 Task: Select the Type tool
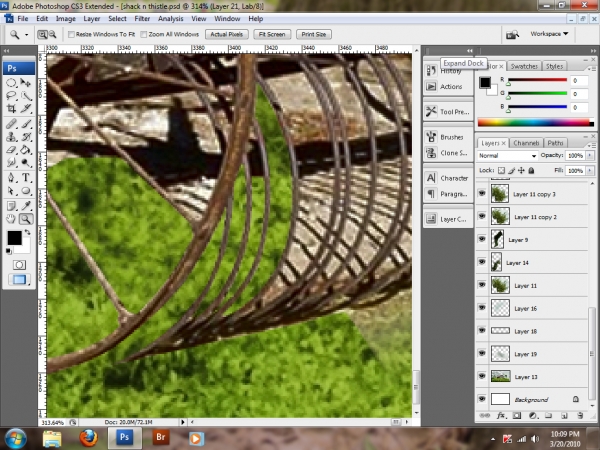click(x=26, y=178)
